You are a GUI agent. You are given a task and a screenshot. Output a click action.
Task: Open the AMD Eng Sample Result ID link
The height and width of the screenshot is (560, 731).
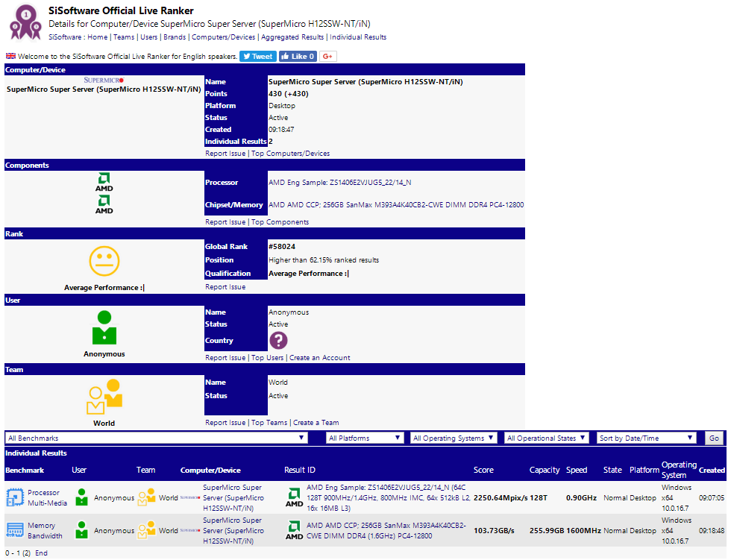point(389,497)
